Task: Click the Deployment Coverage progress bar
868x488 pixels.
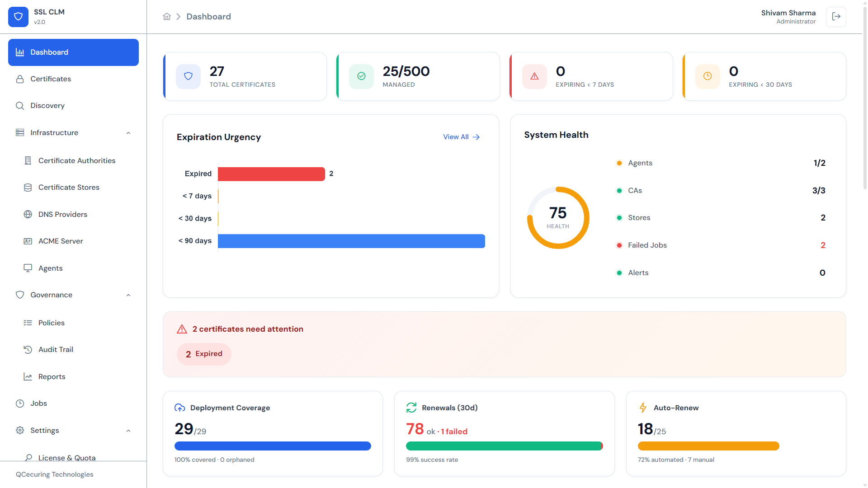Action: click(x=273, y=446)
